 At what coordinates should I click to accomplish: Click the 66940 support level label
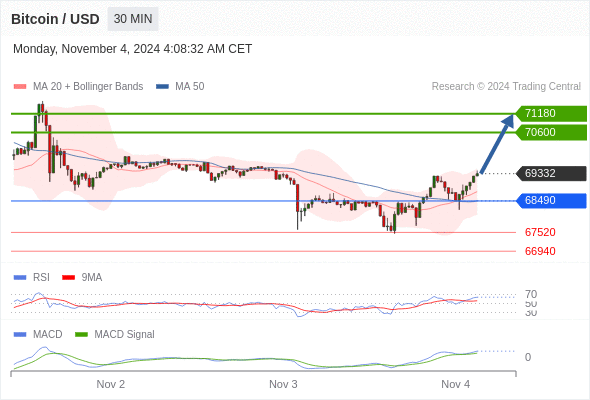click(x=540, y=251)
